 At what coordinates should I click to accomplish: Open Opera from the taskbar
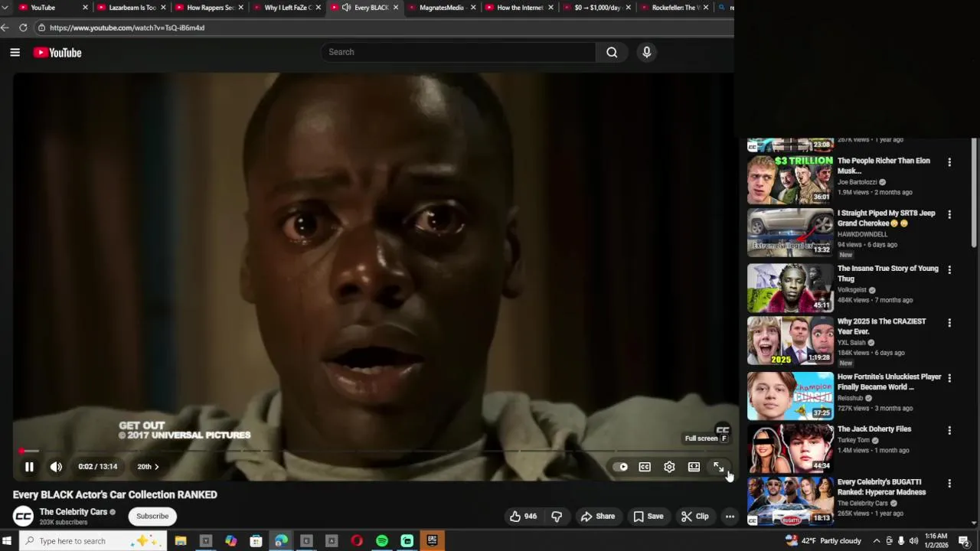point(357,541)
